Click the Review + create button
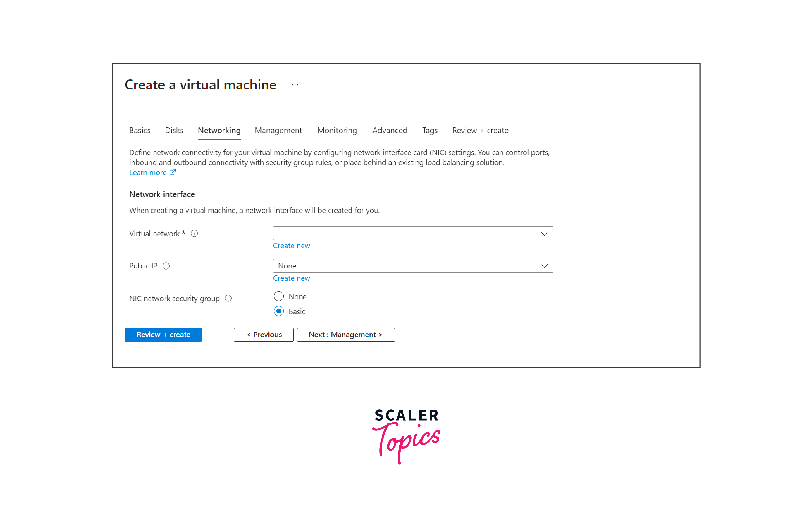Screen dimensions: 812x508 click(x=163, y=335)
